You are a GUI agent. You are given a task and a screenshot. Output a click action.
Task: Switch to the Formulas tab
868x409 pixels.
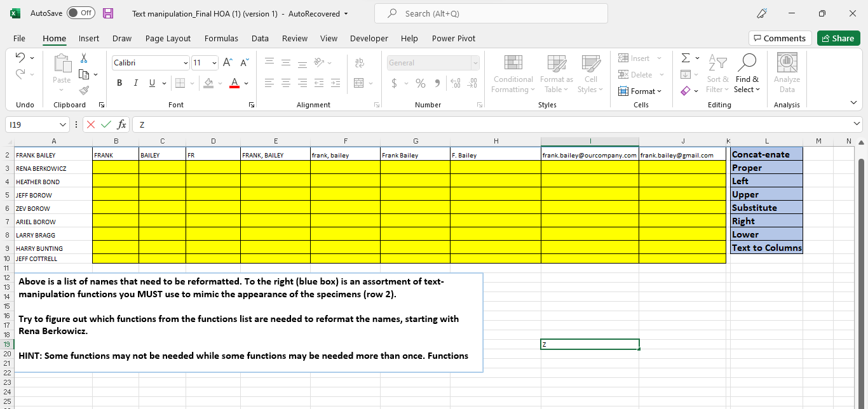221,38
